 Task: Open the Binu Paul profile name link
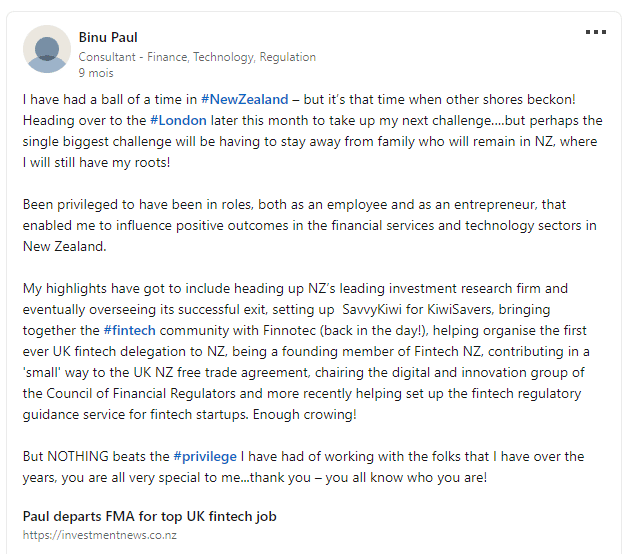pos(108,37)
